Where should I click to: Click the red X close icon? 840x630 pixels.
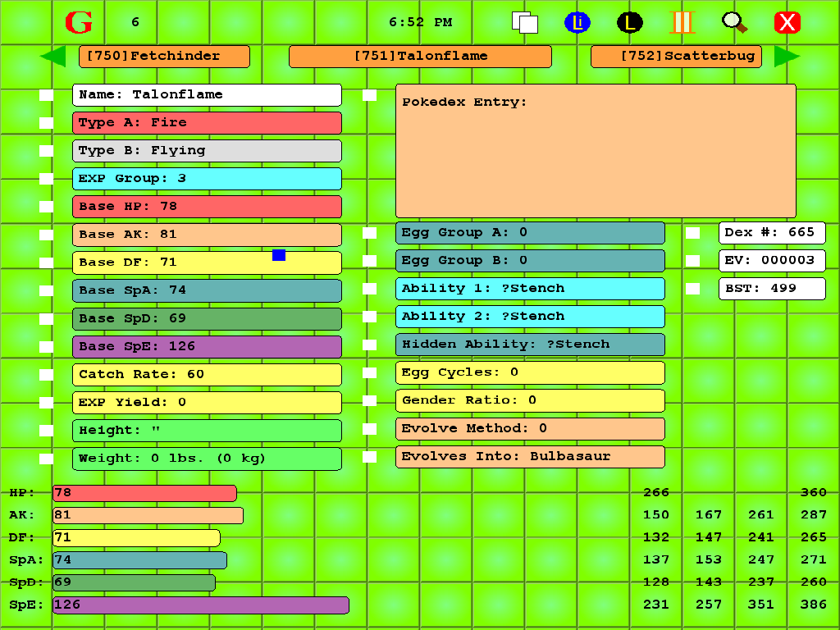787,22
